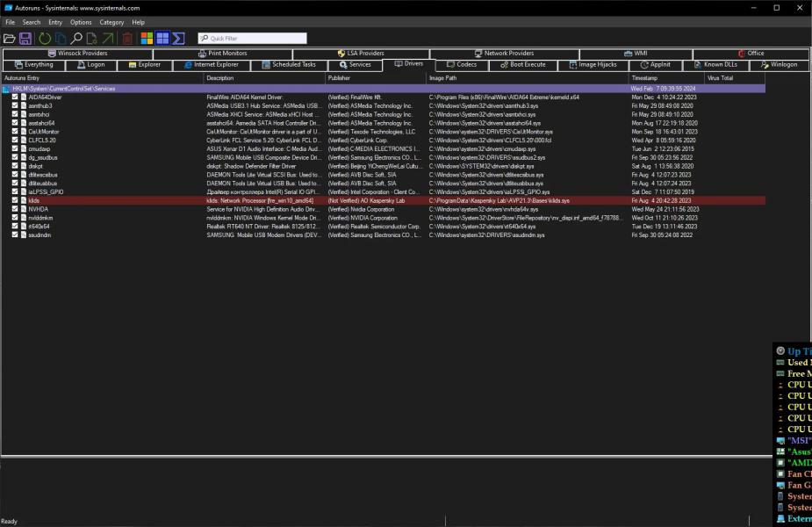
Task: Switch to the Explorer tab
Action: pos(145,65)
